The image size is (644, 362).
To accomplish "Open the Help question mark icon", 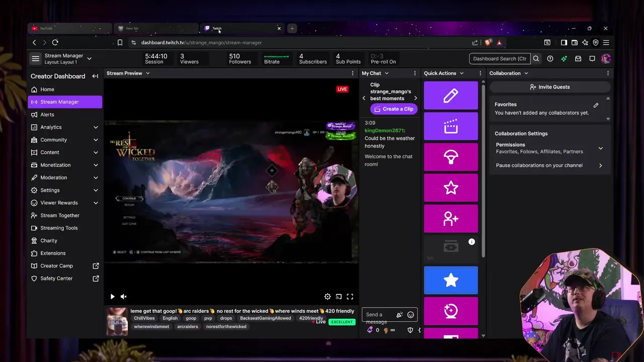I will (x=550, y=59).
